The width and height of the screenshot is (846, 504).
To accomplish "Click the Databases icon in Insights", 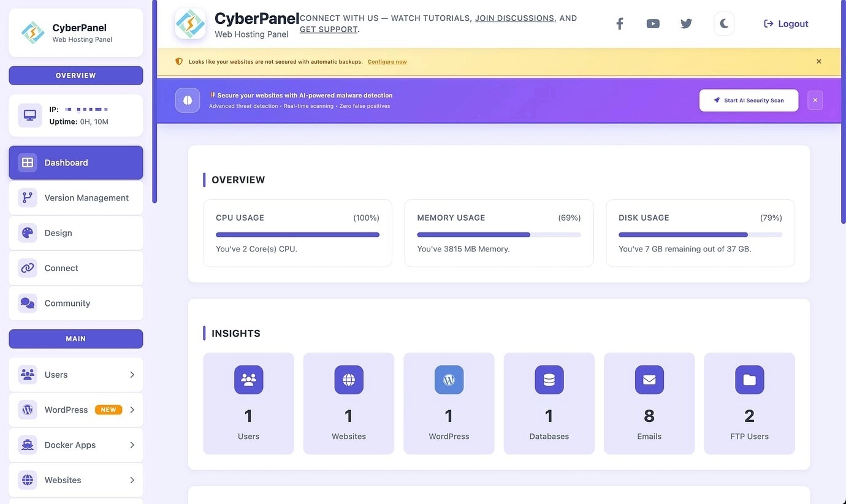I will [x=549, y=380].
